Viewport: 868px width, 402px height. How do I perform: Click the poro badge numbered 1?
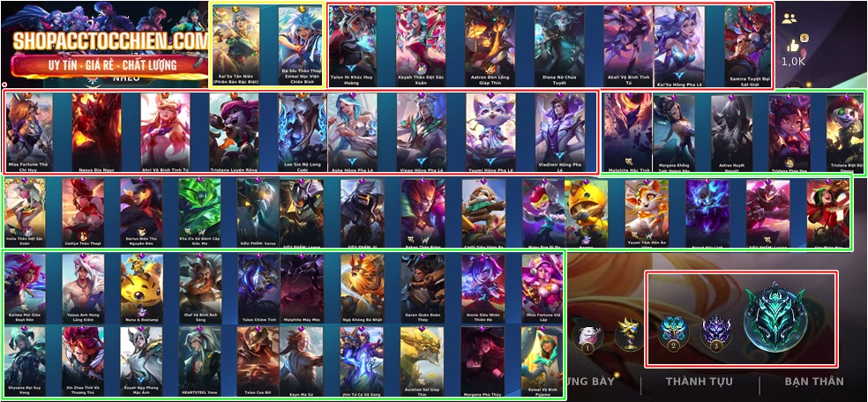click(587, 336)
